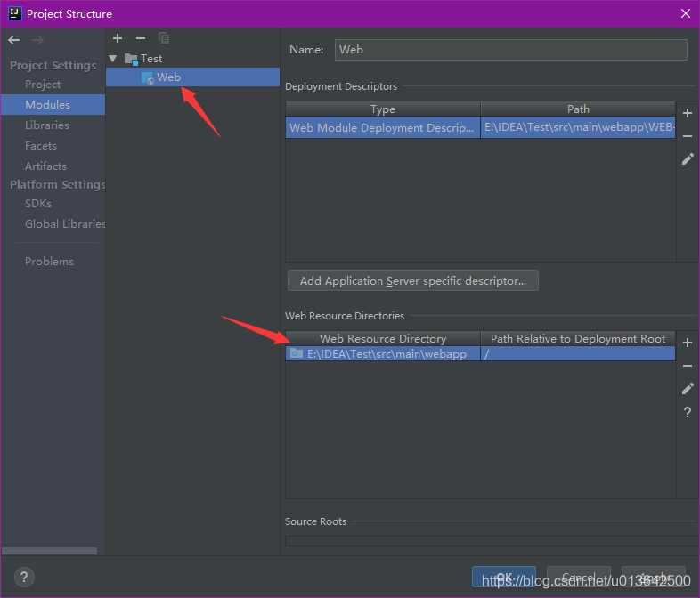Click Path Relative to Deployment Root header
The image size is (700, 598).
pyautogui.click(x=578, y=339)
